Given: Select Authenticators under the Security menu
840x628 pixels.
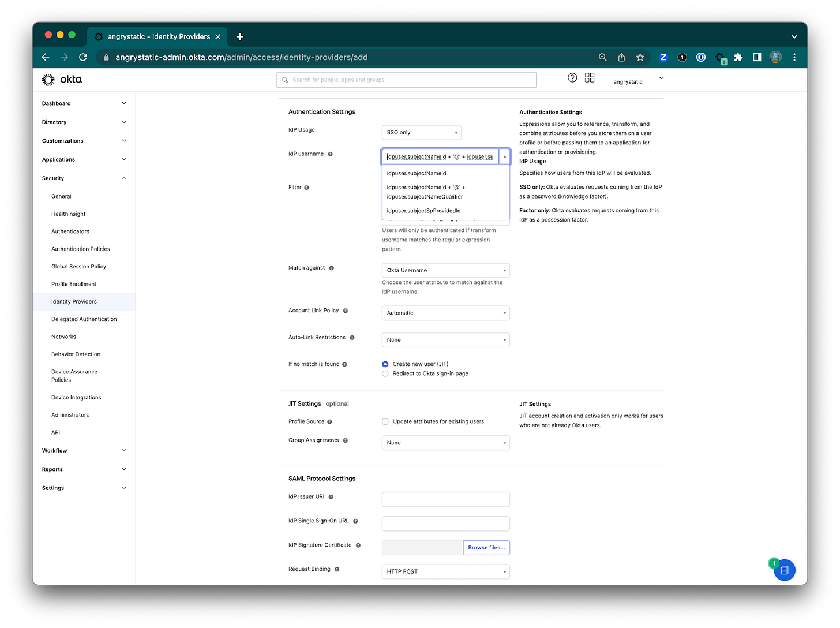Looking at the screenshot, I should click(70, 231).
